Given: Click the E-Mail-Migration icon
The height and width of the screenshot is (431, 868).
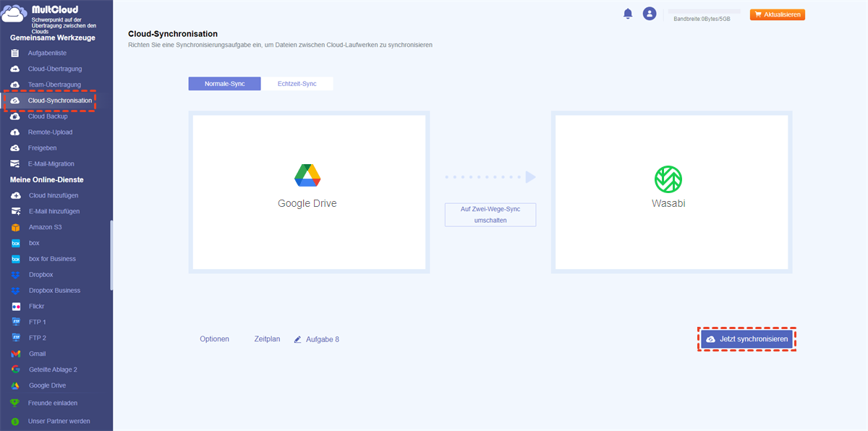Looking at the screenshot, I should click(15, 164).
